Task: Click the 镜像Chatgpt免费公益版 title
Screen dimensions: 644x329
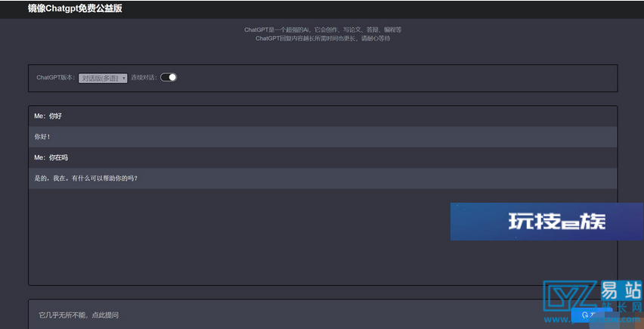Action: pos(75,8)
